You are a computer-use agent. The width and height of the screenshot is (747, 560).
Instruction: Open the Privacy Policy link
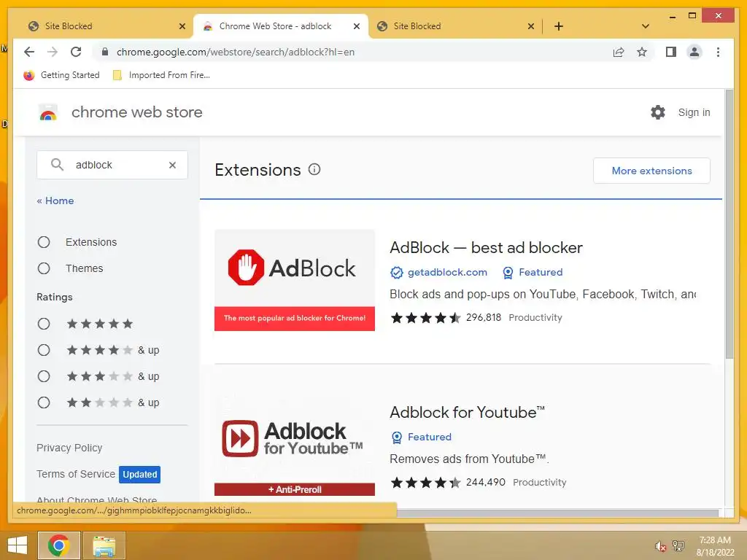[x=69, y=448]
